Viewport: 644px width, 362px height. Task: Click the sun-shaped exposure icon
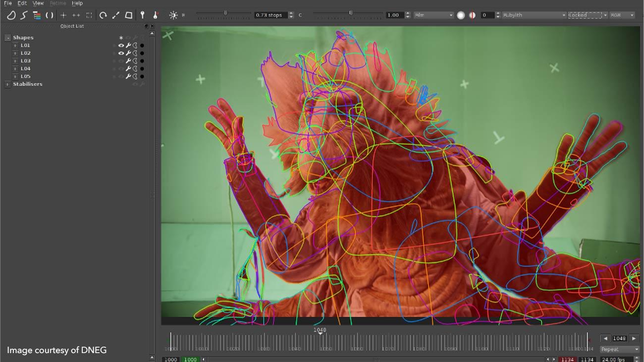[x=173, y=15]
